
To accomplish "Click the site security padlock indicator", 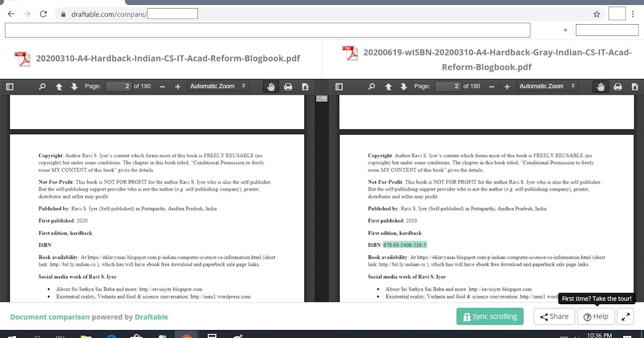I will (63, 13).
